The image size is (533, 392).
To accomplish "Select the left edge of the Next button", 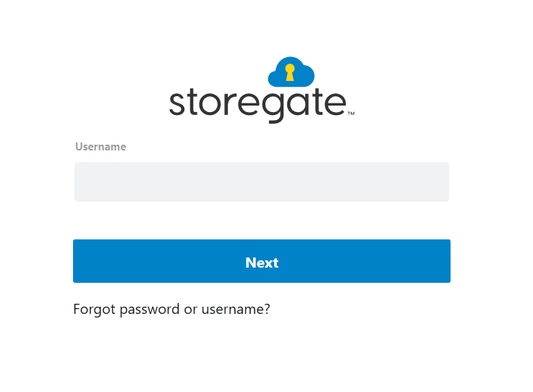I will 80,261.
